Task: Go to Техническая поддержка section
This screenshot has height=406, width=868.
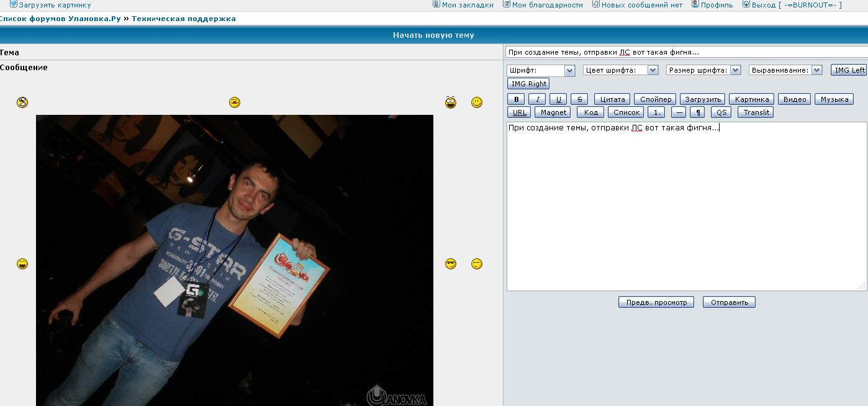Action: tap(183, 18)
